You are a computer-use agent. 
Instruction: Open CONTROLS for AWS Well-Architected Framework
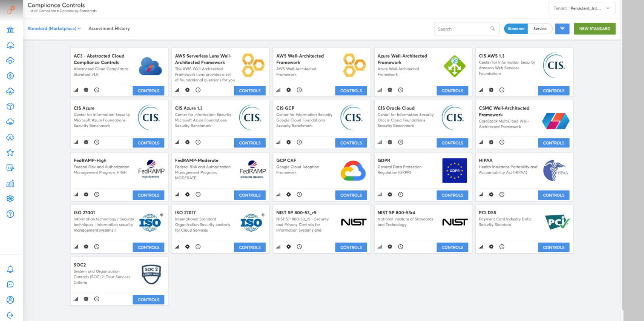coord(351,91)
